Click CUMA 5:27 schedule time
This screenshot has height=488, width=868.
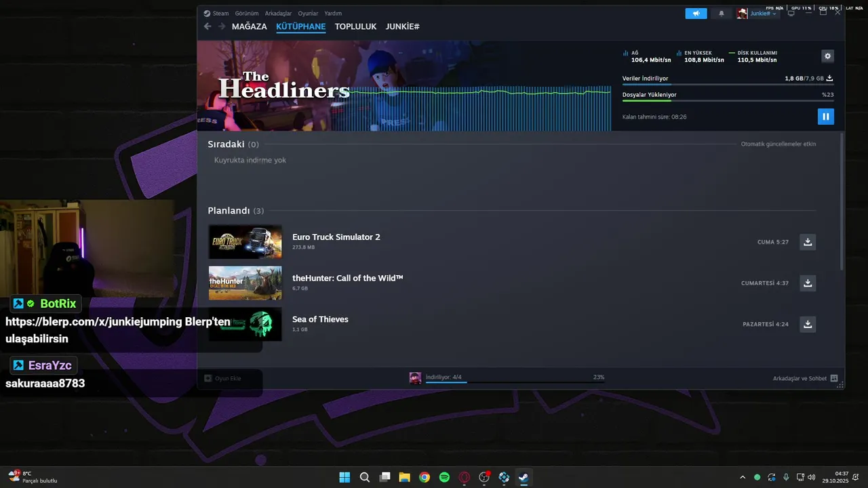coord(773,242)
